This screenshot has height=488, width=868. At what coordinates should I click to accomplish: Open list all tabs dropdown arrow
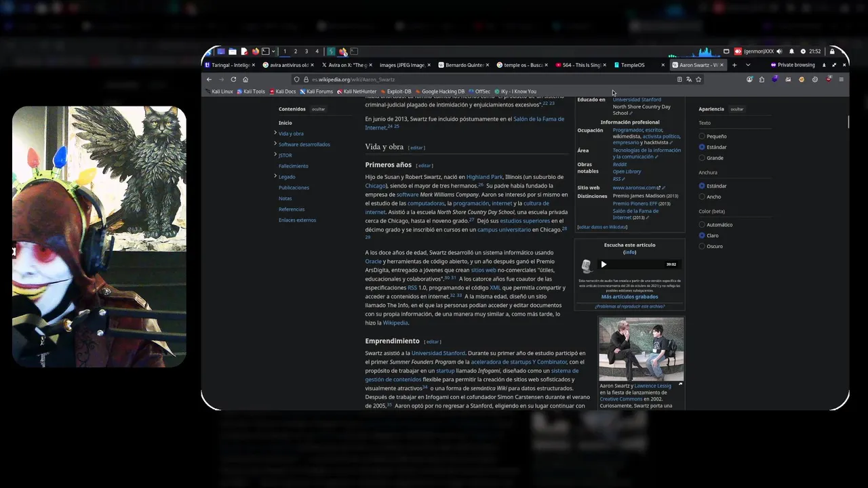(x=748, y=65)
